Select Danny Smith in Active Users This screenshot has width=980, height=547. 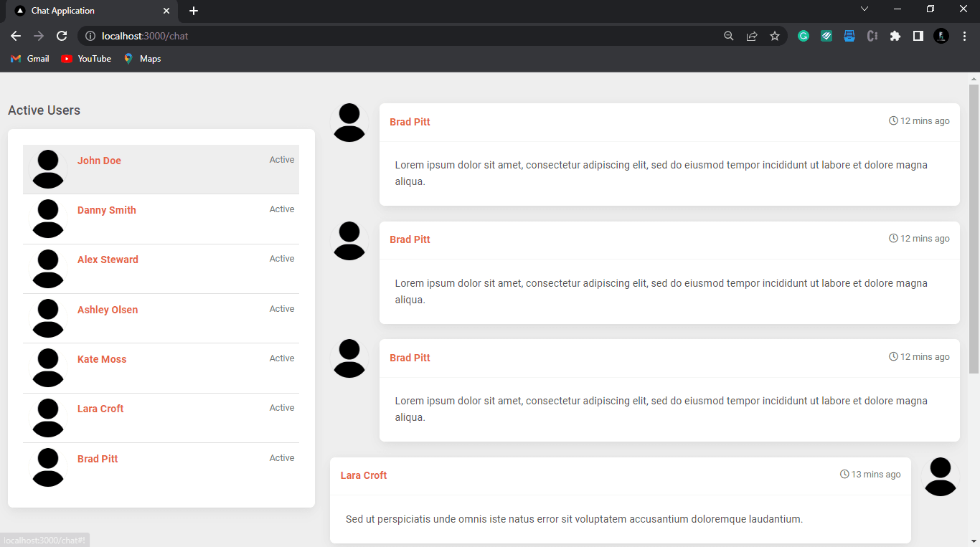click(x=107, y=210)
